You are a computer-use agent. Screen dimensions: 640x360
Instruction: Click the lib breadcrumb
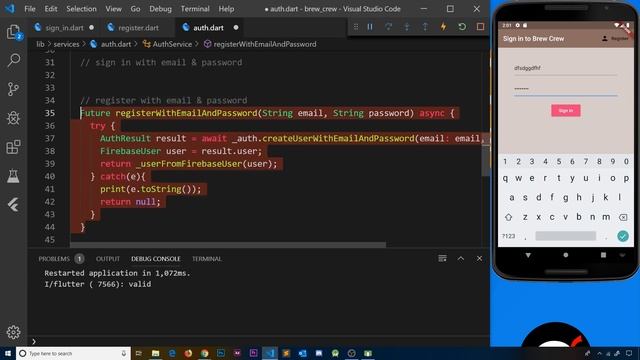(x=40, y=44)
